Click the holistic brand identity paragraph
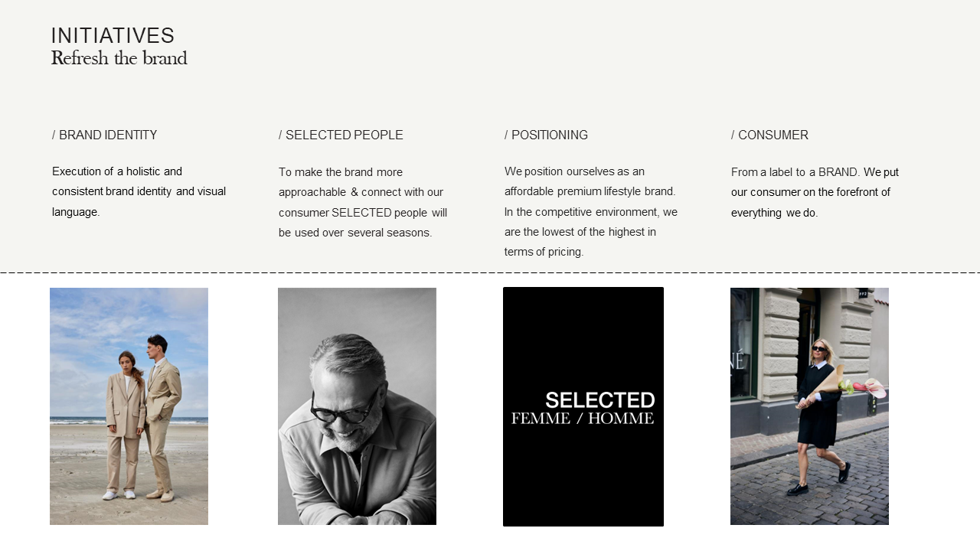Screen dimensions: 980x551 [x=139, y=191]
